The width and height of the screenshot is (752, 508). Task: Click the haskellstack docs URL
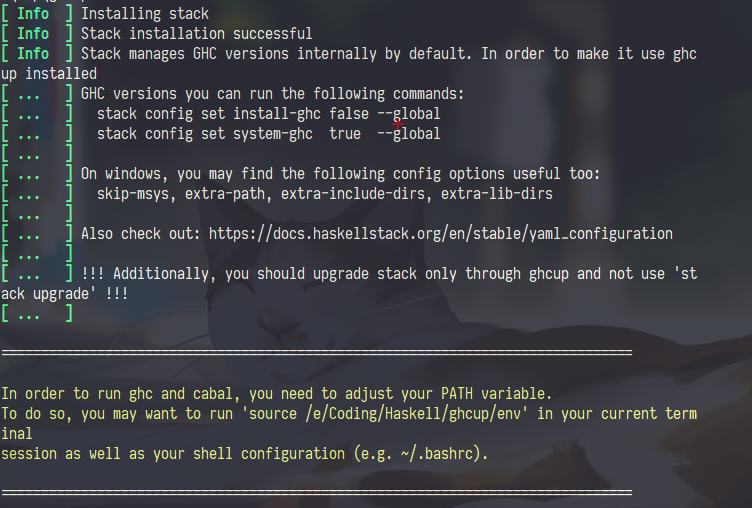[x=440, y=234]
